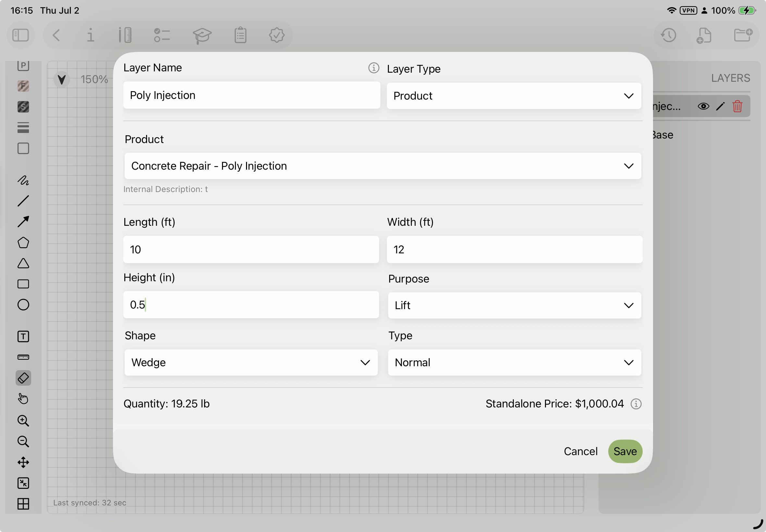
Task: Select the straight line tool
Action: pos(23,201)
